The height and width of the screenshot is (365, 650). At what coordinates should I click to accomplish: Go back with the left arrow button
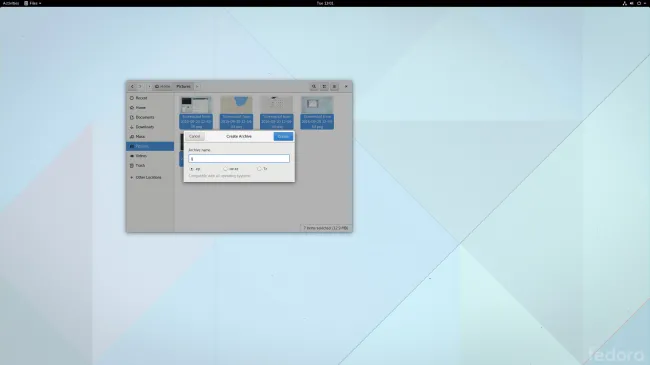[x=132, y=86]
